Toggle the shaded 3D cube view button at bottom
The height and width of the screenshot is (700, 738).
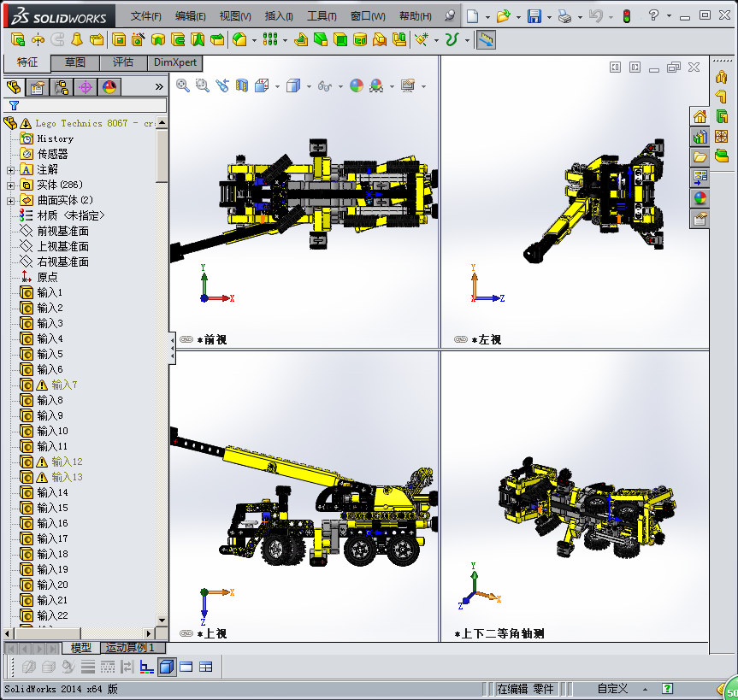pyautogui.click(x=167, y=667)
